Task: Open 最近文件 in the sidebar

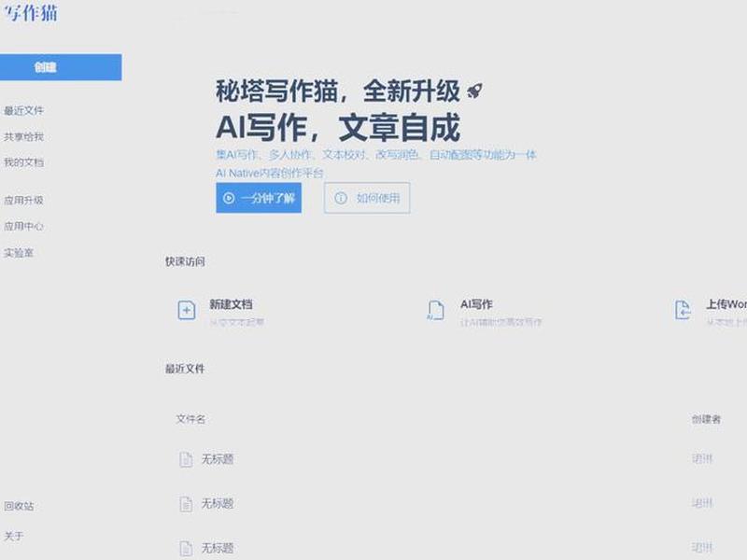Action: point(24,111)
